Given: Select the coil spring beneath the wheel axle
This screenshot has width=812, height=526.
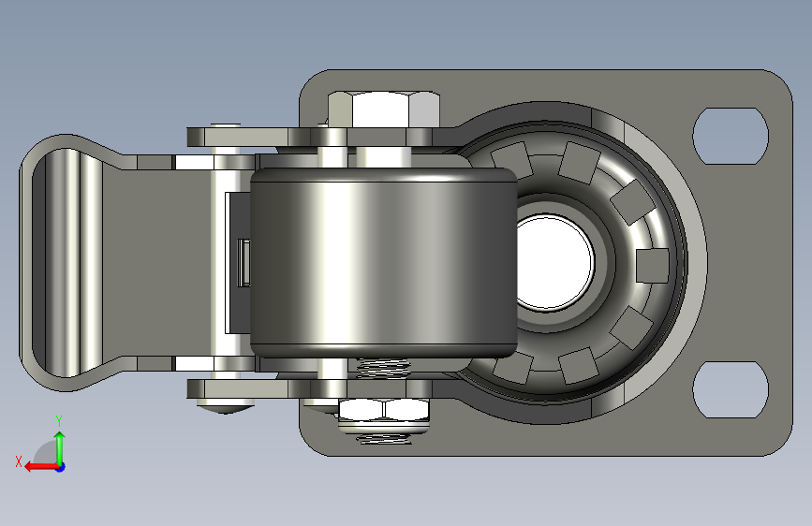Looking at the screenshot, I should click(x=384, y=368).
